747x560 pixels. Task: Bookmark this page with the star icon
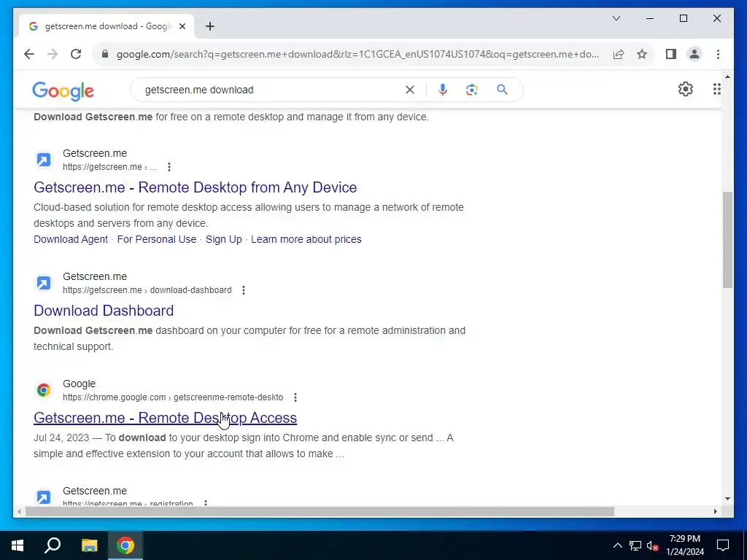tap(642, 54)
